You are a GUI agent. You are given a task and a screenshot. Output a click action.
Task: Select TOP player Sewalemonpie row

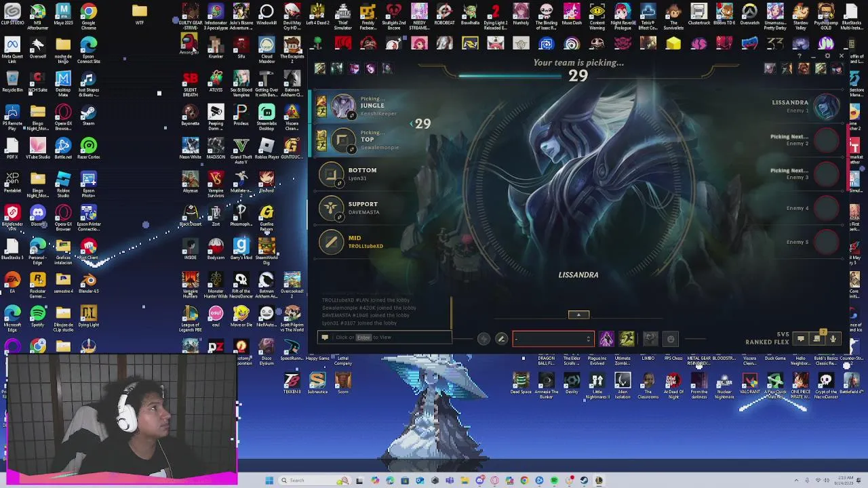360,140
